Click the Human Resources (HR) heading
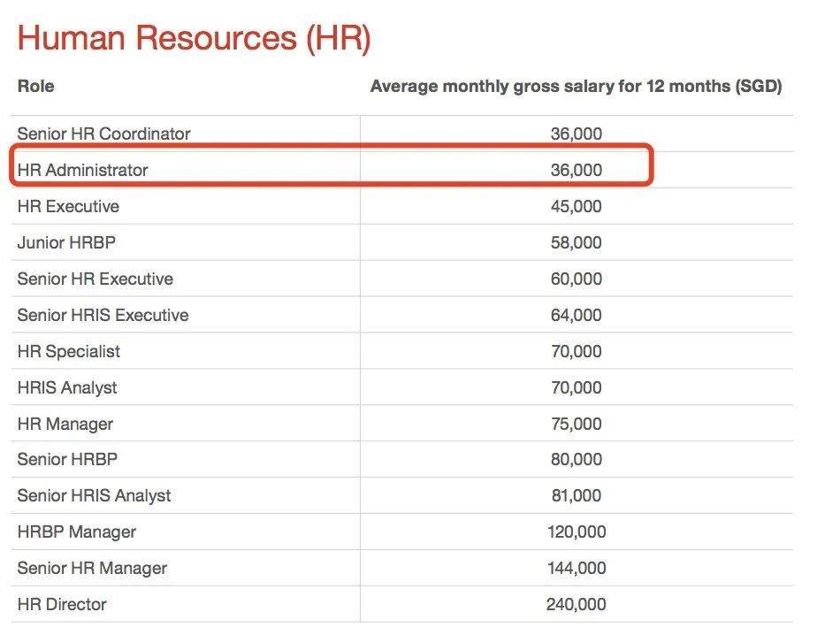This screenshot has height=635, width=840. click(194, 39)
